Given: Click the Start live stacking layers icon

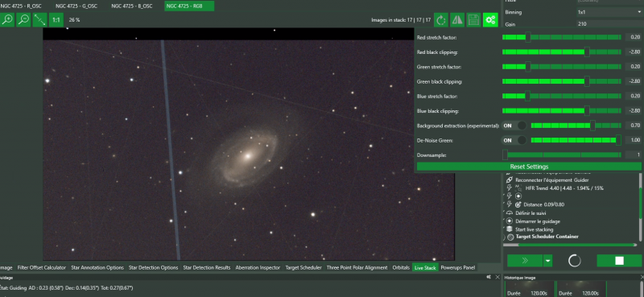Looking at the screenshot, I should 510,229.
